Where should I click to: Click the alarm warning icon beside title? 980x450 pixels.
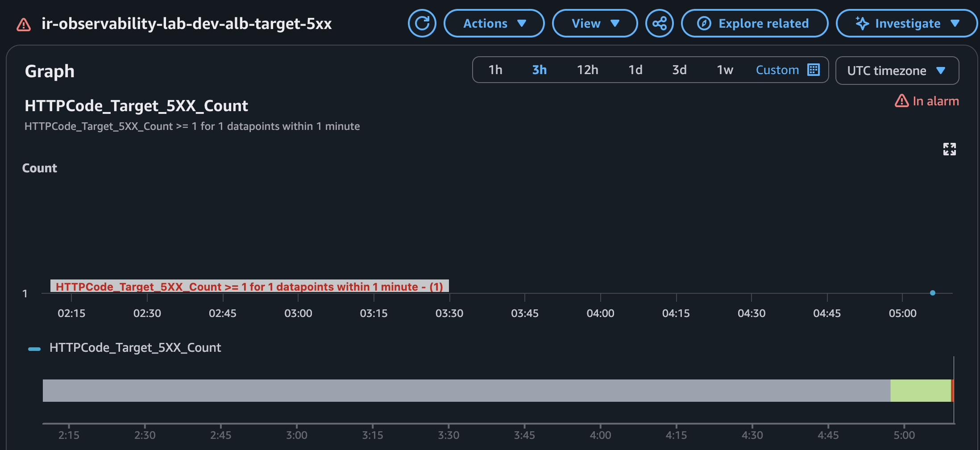click(24, 24)
